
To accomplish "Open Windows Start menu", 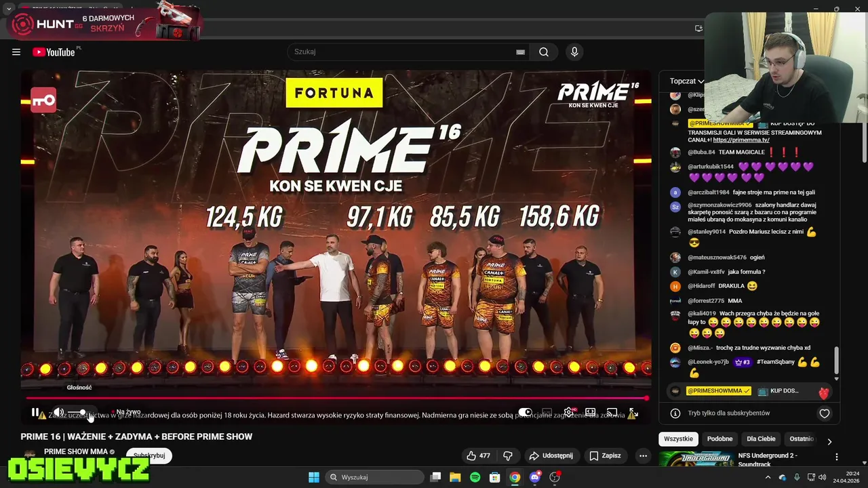I will click(314, 478).
